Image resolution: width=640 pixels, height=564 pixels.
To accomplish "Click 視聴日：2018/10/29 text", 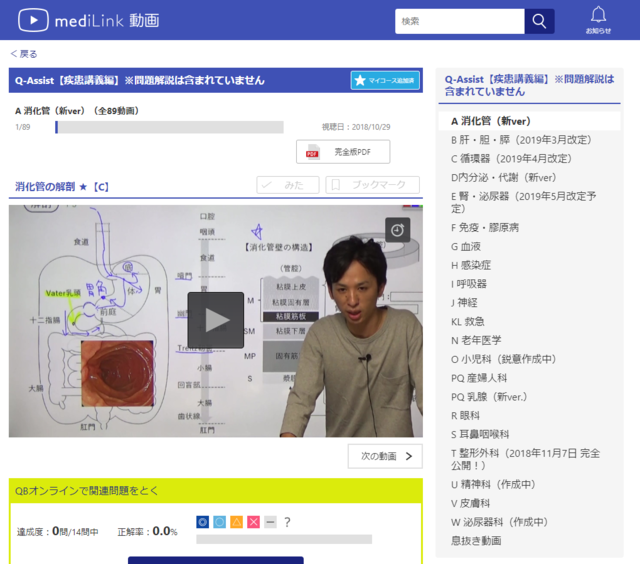I will pyautogui.click(x=356, y=127).
